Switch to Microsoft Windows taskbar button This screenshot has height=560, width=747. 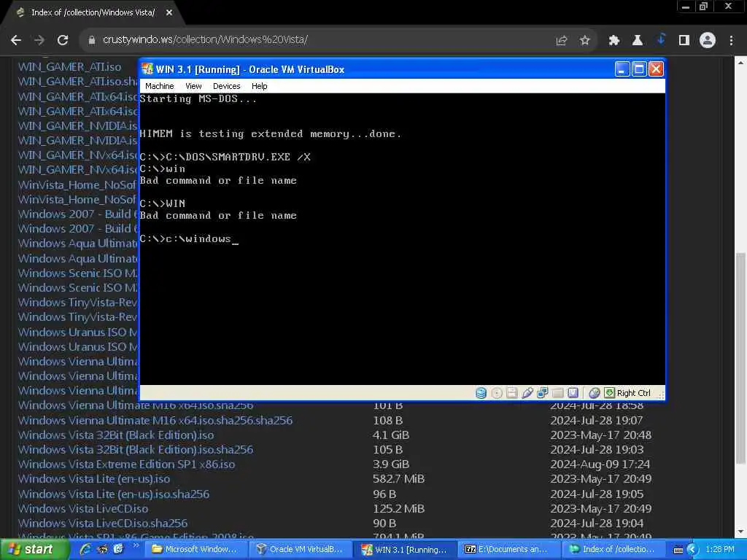click(194, 550)
